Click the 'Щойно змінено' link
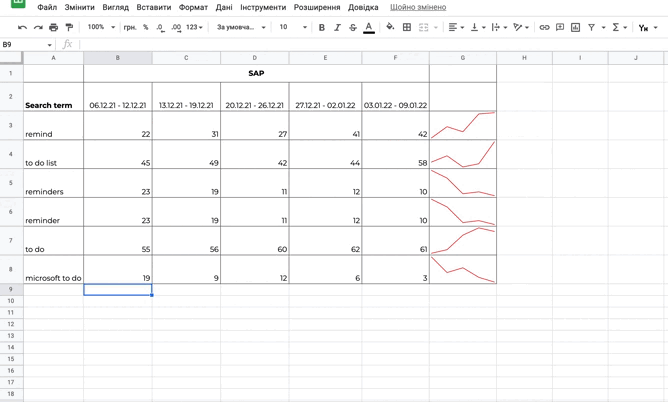668x402 pixels. point(418,7)
